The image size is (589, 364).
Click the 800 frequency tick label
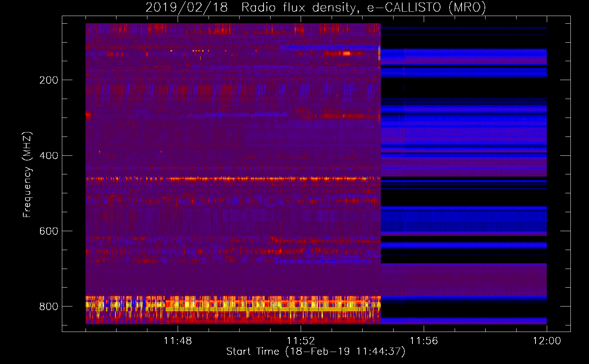pyautogui.click(x=49, y=307)
